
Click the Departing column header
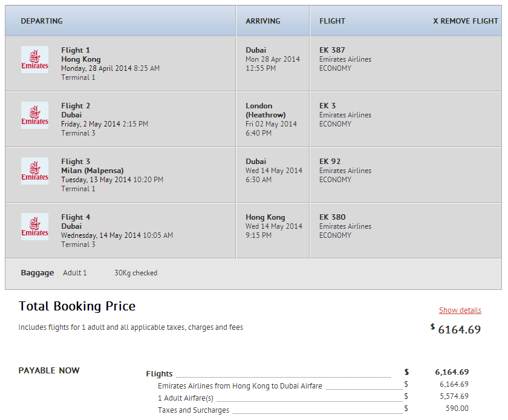click(x=42, y=21)
